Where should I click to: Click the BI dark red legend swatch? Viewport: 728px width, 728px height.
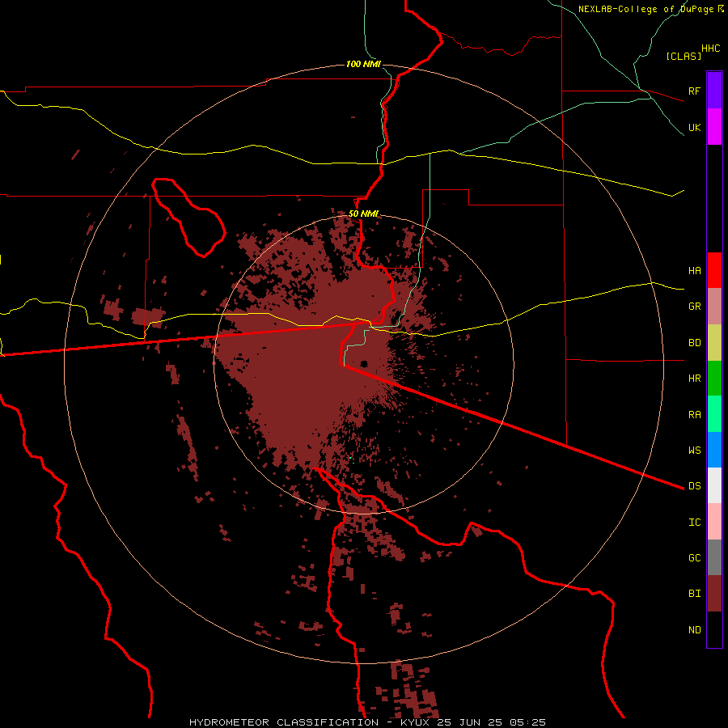[714, 594]
